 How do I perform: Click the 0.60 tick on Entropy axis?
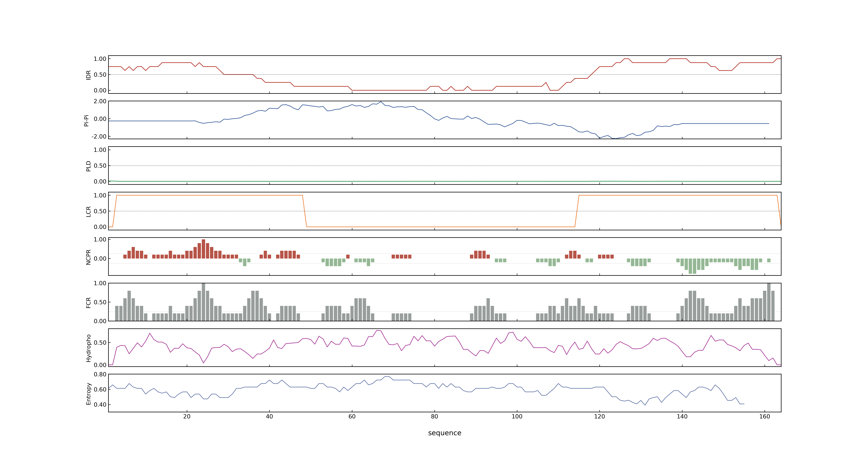100,390
